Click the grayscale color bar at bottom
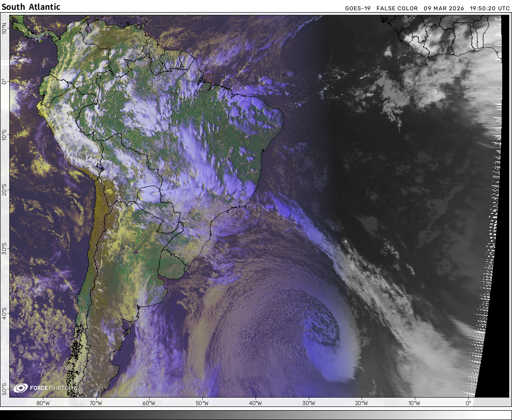512x420 pixels. click(x=256, y=415)
